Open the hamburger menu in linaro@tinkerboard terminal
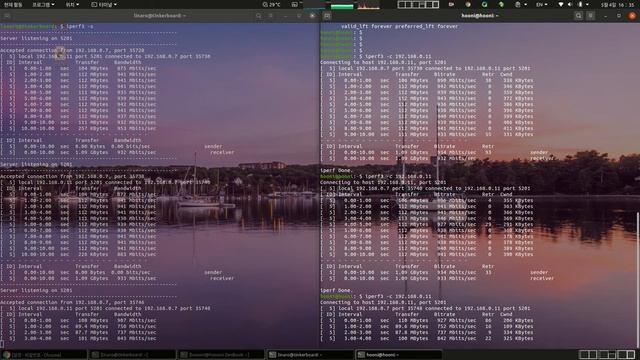This screenshot has width=640, height=360. [x=271, y=16]
